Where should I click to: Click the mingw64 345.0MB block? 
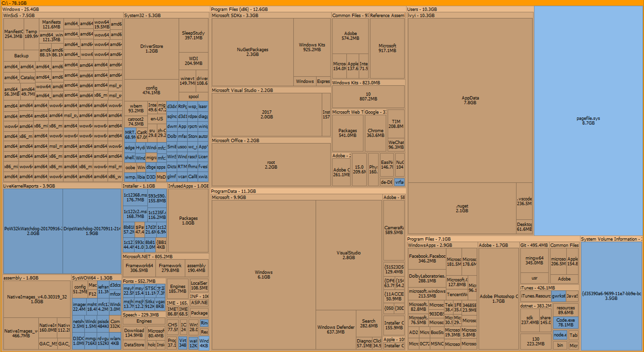[x=534, y=261]
